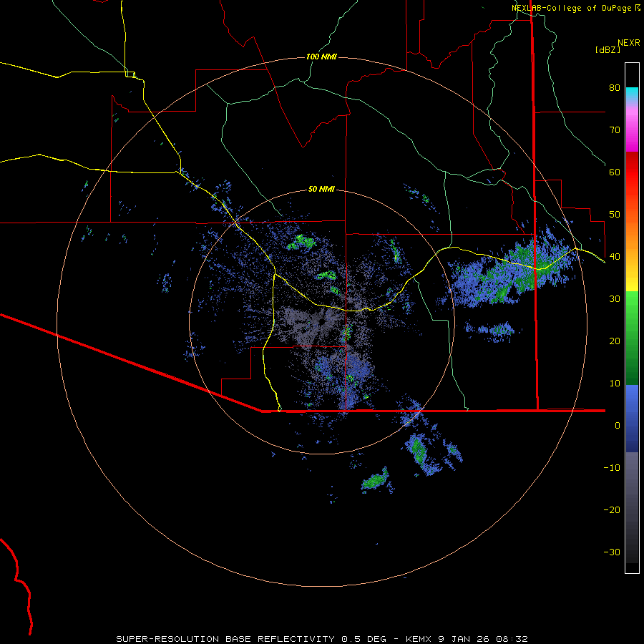The height and width of the screenshot is (644, 644).
Task: Click the "50 NMI" range ring label
Action: pos(321,190)
